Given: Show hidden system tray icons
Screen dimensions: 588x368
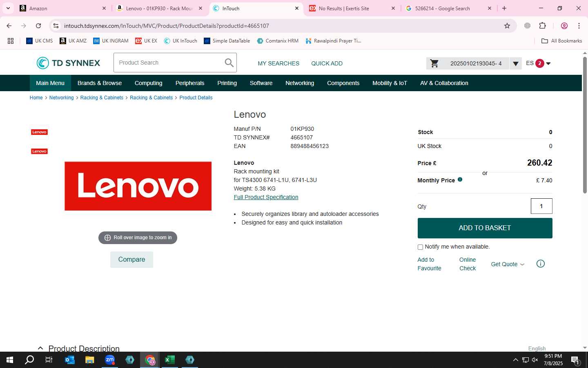Looking at the screenshot, I should (x=515, y=360).
